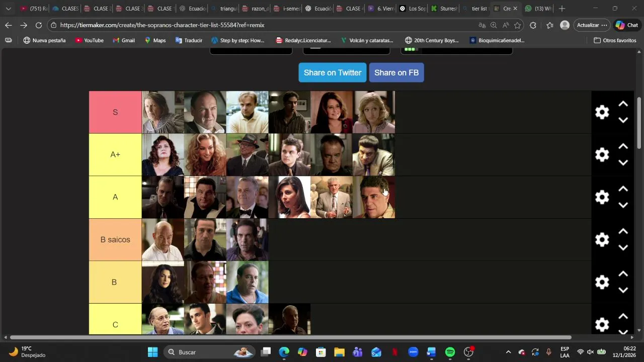The height and width of the screenshot is (362, 644).
Task: Select the C tier label
Action: [115, 319]
